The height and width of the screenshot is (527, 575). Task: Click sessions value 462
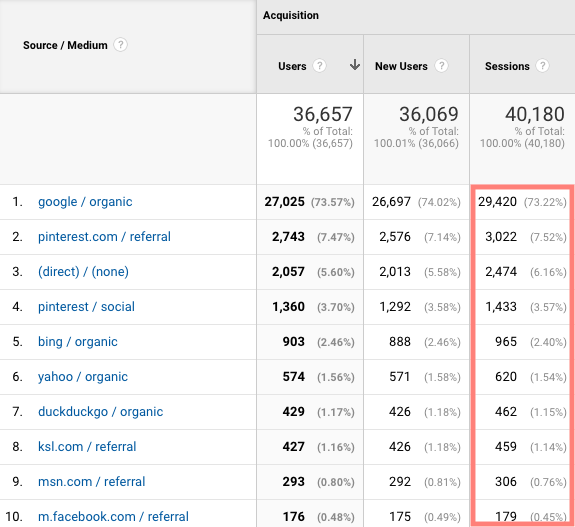506,412
